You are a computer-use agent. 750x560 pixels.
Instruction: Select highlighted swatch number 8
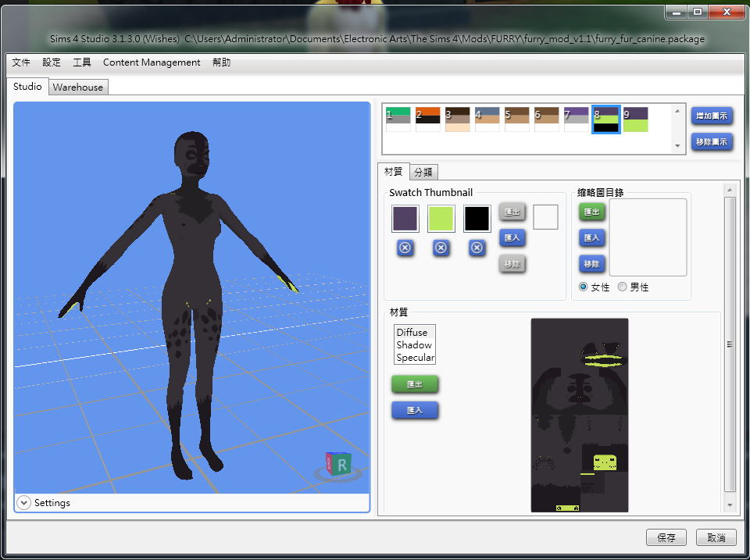coord(606,119)
